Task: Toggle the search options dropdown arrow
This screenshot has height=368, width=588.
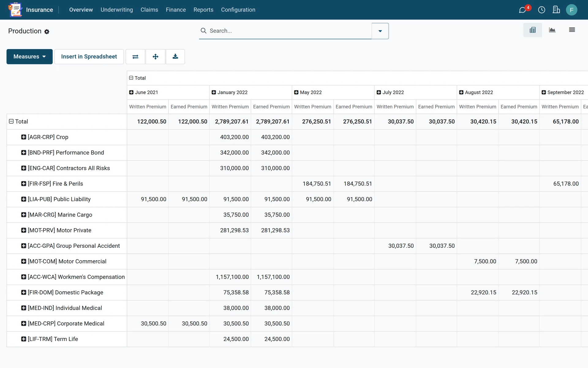Action: pyautogui.click(x=380, y=31)
